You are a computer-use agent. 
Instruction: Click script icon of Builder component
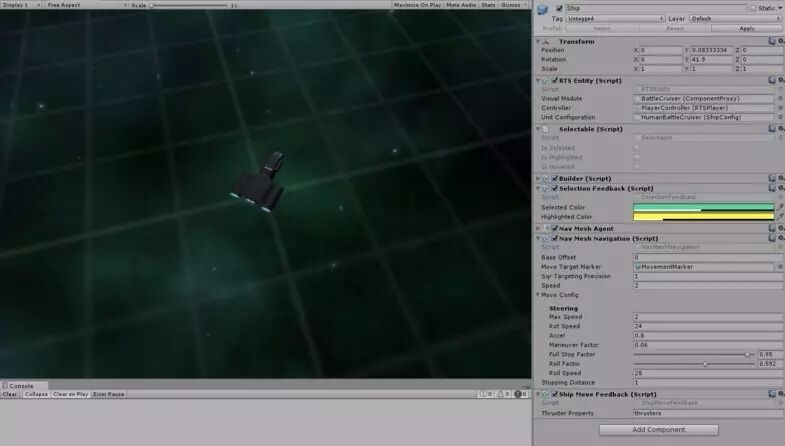pos(546,178)
